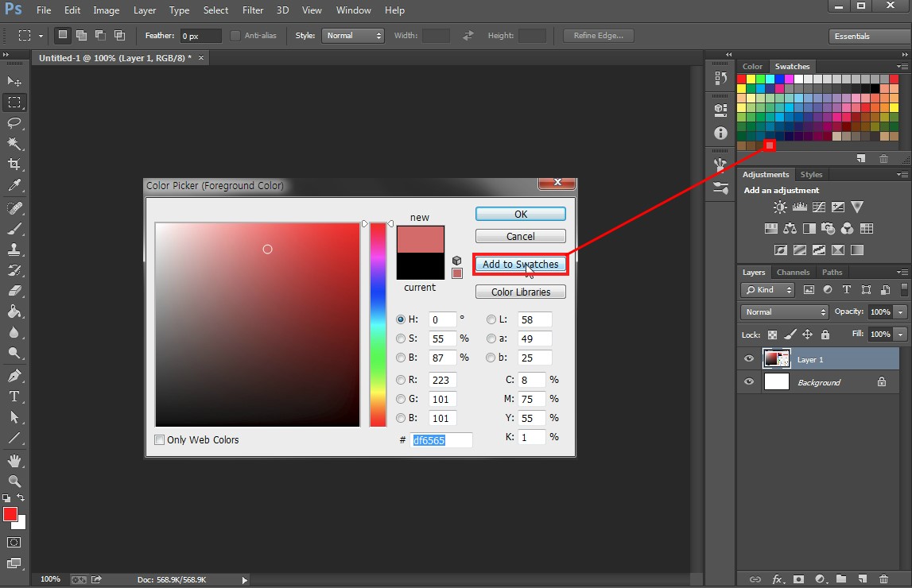Select the Magic Wand tool
The height and width of the screenshot is (588, 912).
click(14, 144)
